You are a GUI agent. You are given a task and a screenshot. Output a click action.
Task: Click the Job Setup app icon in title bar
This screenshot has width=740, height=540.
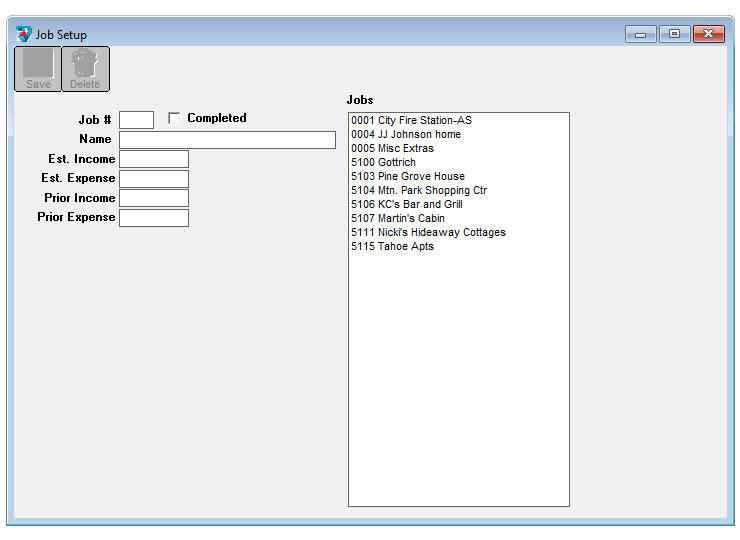click(x=24, y=34)
